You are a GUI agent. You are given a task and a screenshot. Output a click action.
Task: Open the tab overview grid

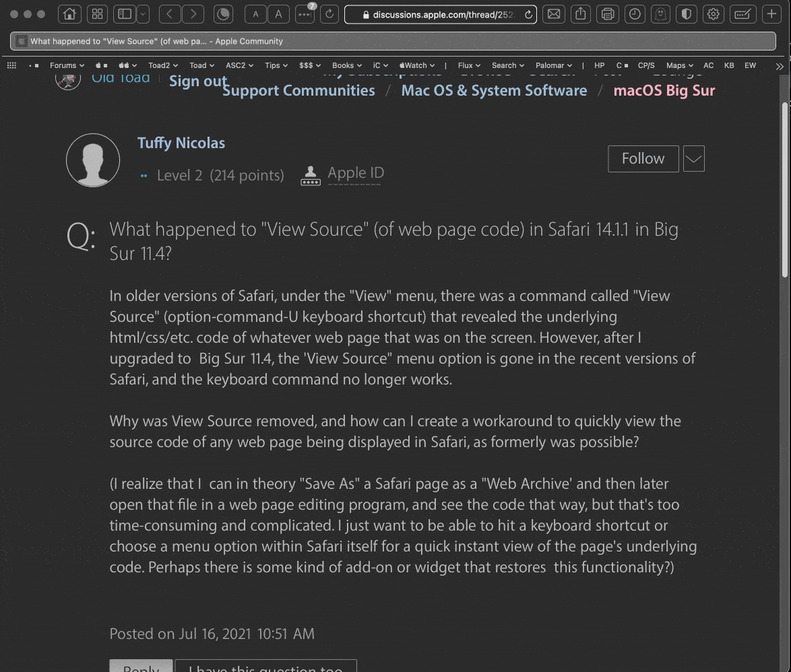97,14
